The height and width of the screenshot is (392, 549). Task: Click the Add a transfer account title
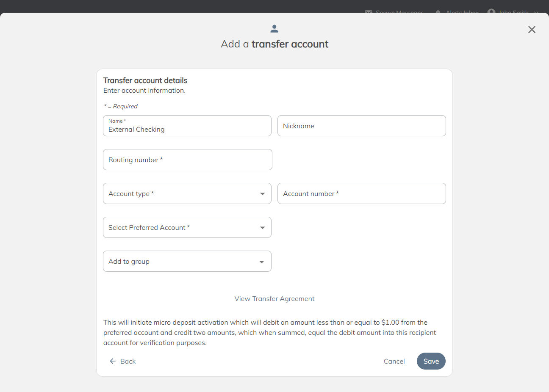coord(274,44)
